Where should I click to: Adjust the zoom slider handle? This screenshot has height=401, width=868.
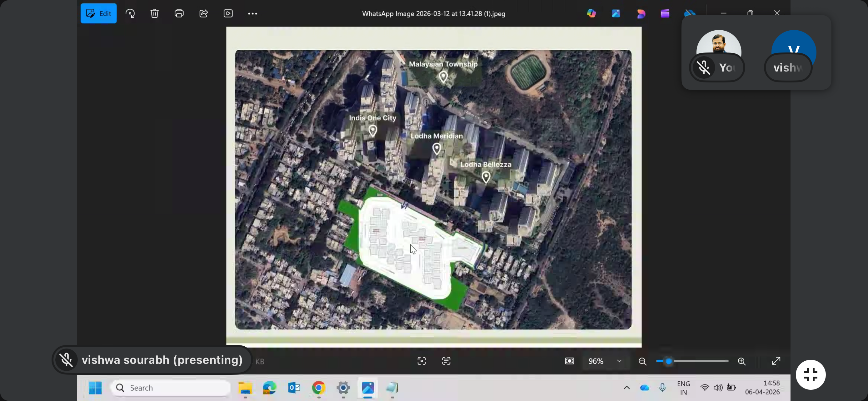pyautogui.click(x=669, y=361)
